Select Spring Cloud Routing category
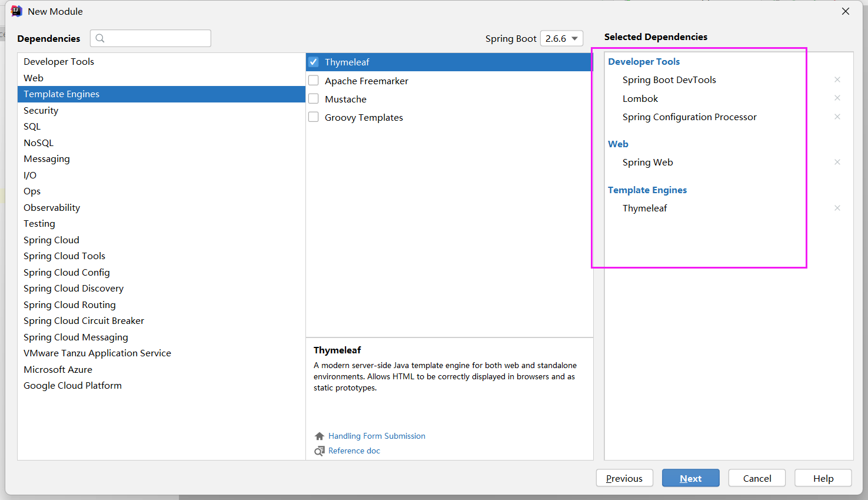The height and width of the screenshot is (500, 868). (161, 304)
